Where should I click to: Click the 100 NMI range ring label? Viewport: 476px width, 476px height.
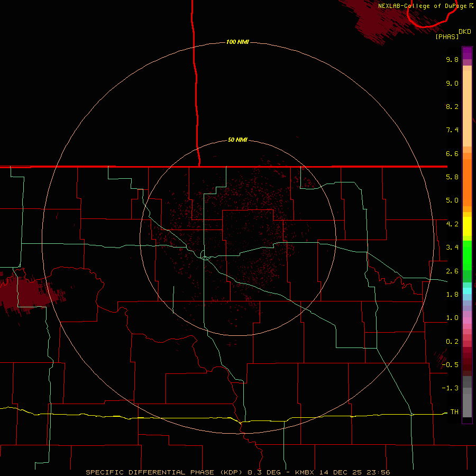tap(237, 42)
